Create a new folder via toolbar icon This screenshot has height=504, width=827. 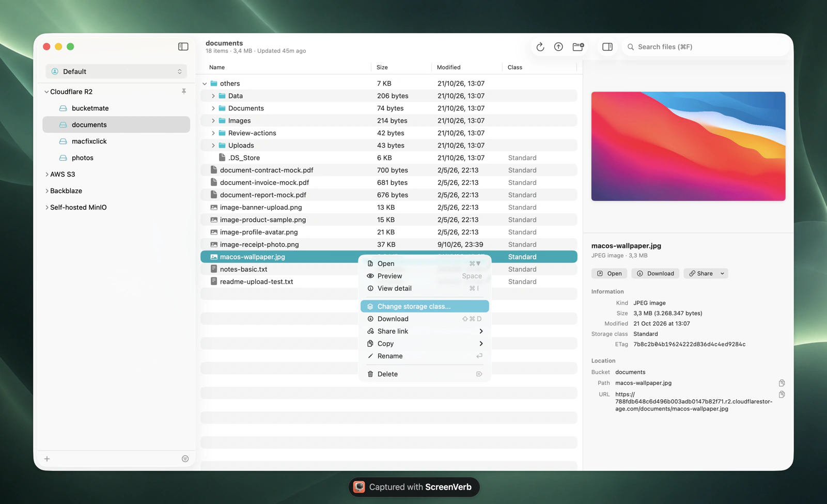tap(578, 47)
